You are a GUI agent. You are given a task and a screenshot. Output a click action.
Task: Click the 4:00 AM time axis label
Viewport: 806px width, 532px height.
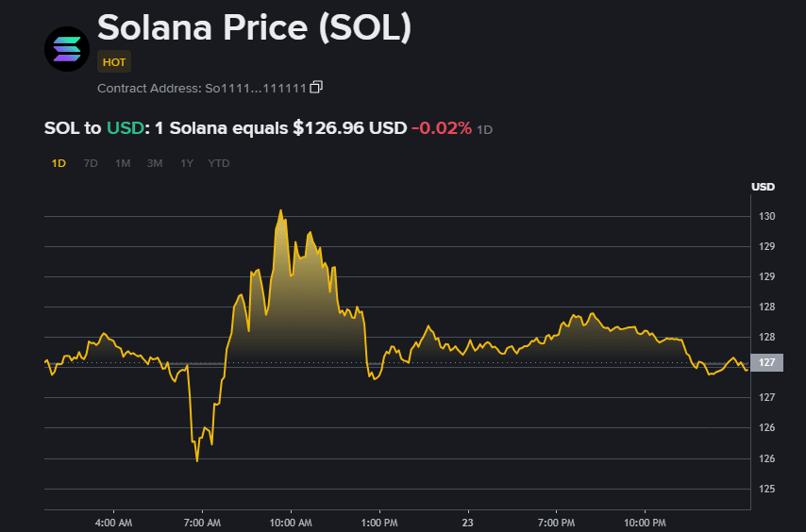tap(113, 522)
